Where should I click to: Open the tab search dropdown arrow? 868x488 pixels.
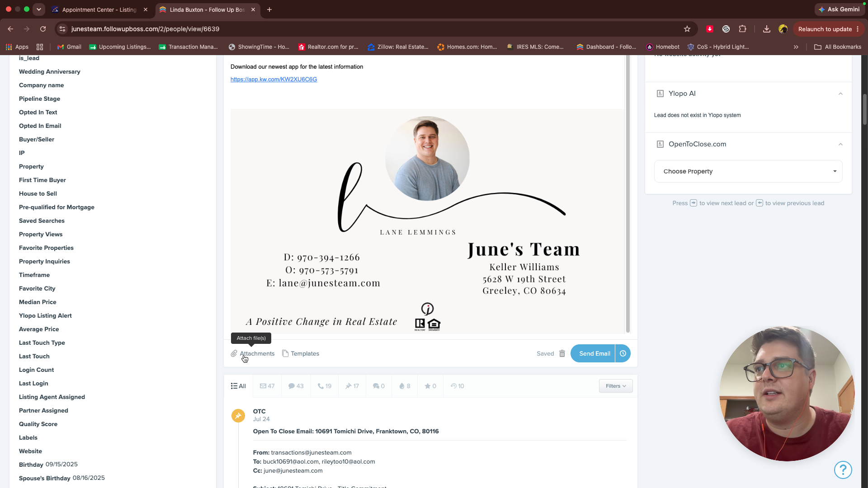(39, 9)
